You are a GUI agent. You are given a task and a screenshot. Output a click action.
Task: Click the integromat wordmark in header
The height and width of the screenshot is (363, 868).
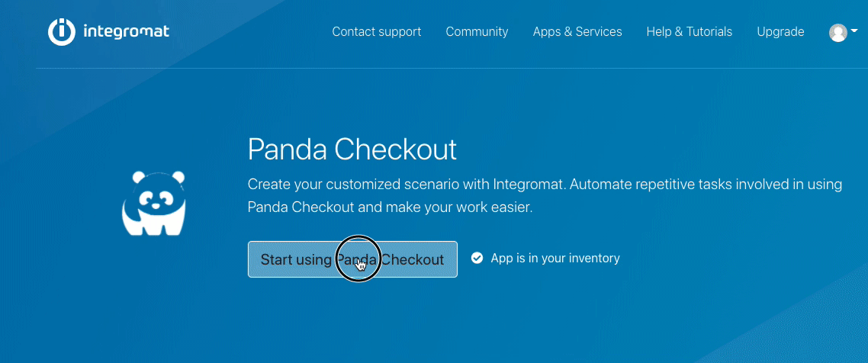(126, 31)
